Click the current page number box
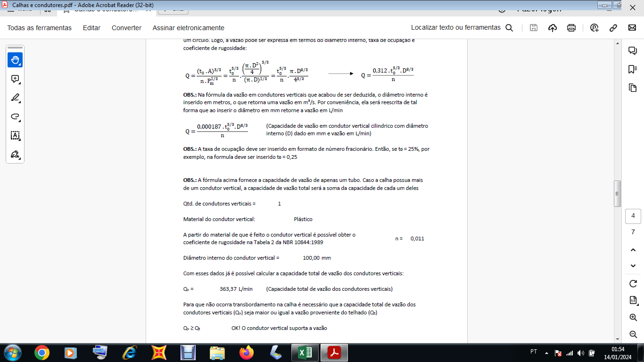 (633, 216)
